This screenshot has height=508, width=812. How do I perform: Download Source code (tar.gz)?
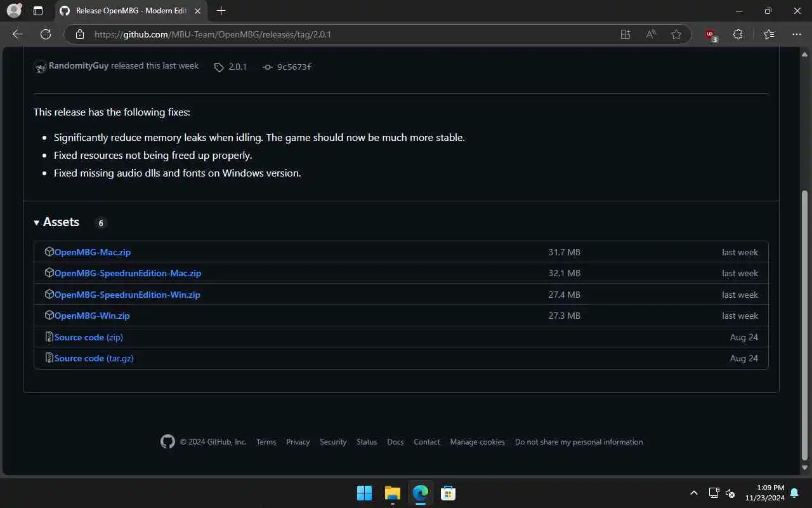click(x=94, y=358)
